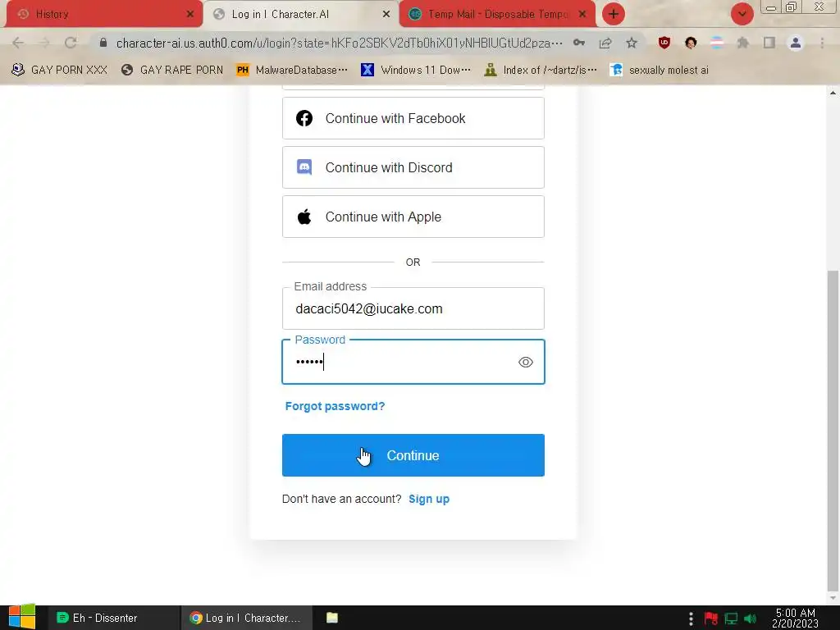
Task: Click the page scrollbar down arrow
Action: click(x=833, y=598)
